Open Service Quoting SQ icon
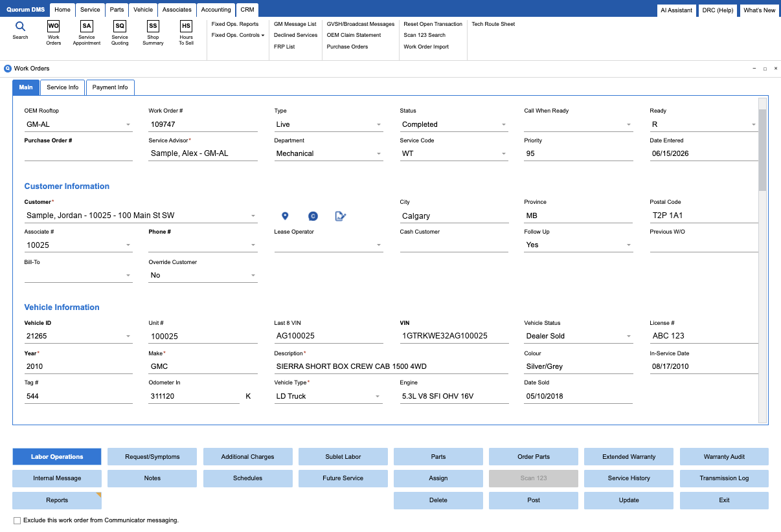Viewport: 781px width, 532px height. click(120, 26)
